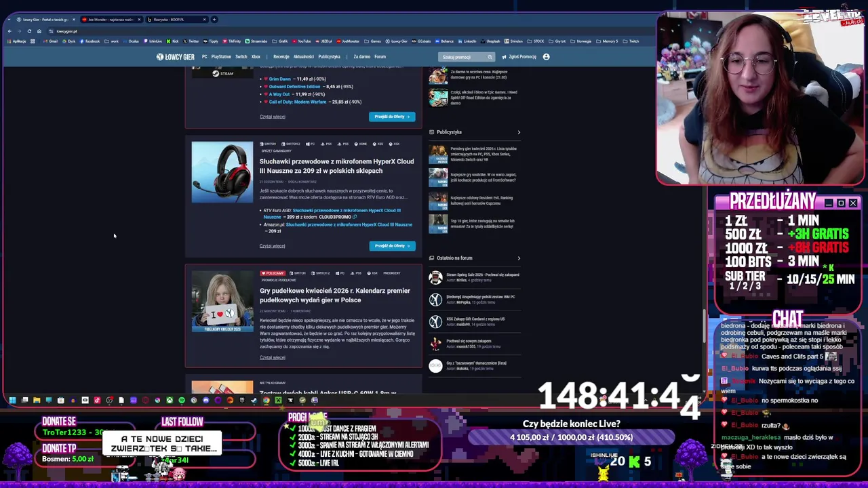Open the Twitter bookmark

point(191,41)
